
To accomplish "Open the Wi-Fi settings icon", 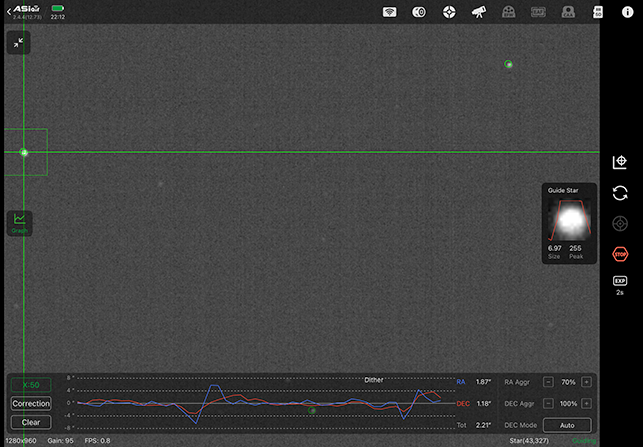I will pyautogui.click(x=391, y=12).
